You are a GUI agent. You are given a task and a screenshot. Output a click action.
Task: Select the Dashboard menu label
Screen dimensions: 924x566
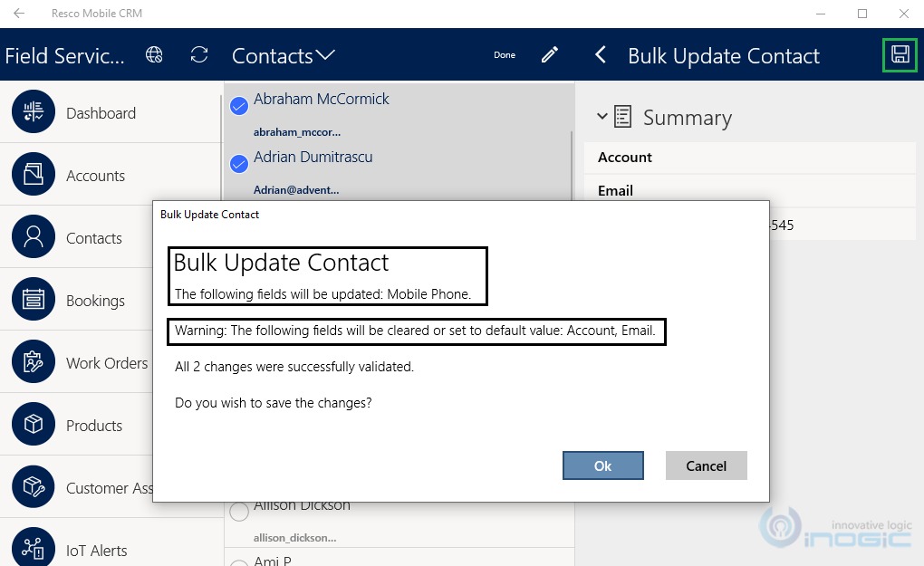click(101, 113)
